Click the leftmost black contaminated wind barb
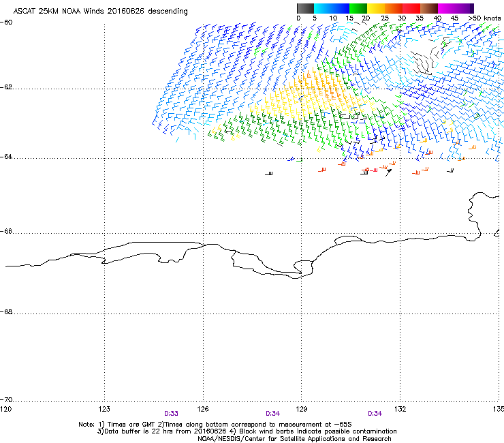The height and width of the screenshot is (443, 504). (269, 174)
